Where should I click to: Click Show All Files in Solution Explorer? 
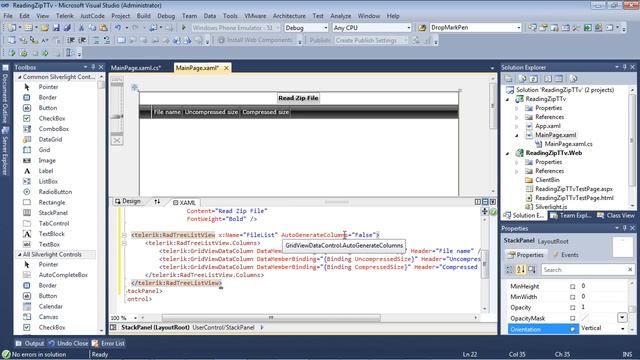522,78
